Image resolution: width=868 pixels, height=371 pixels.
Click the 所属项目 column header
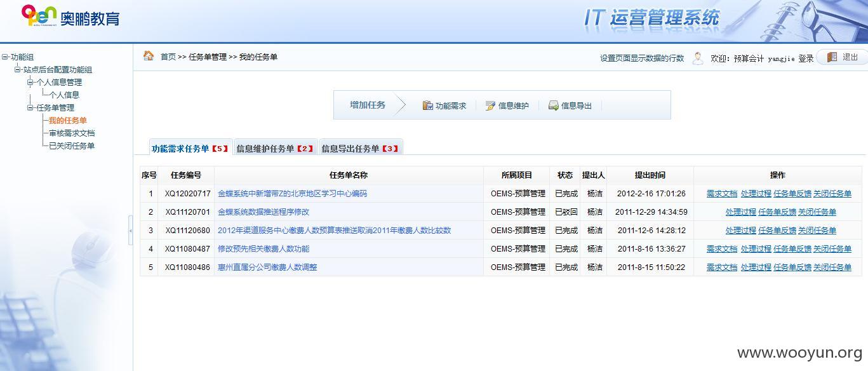[x=517, y=175]
